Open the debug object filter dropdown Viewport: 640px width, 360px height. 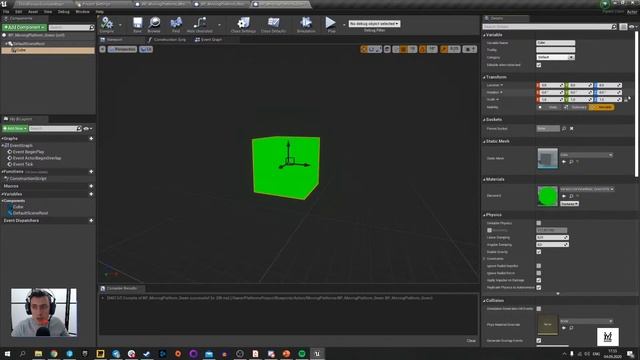click(374, 24)
